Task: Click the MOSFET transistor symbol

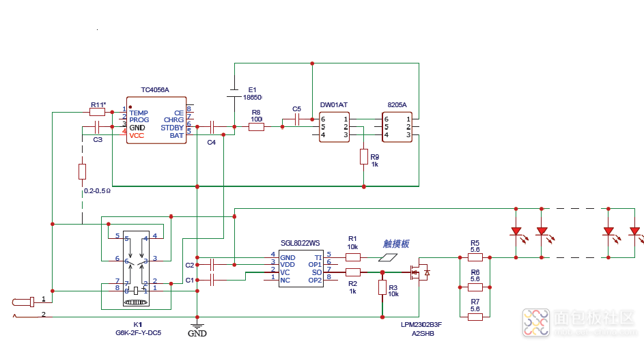Action: tap(419, 272)
